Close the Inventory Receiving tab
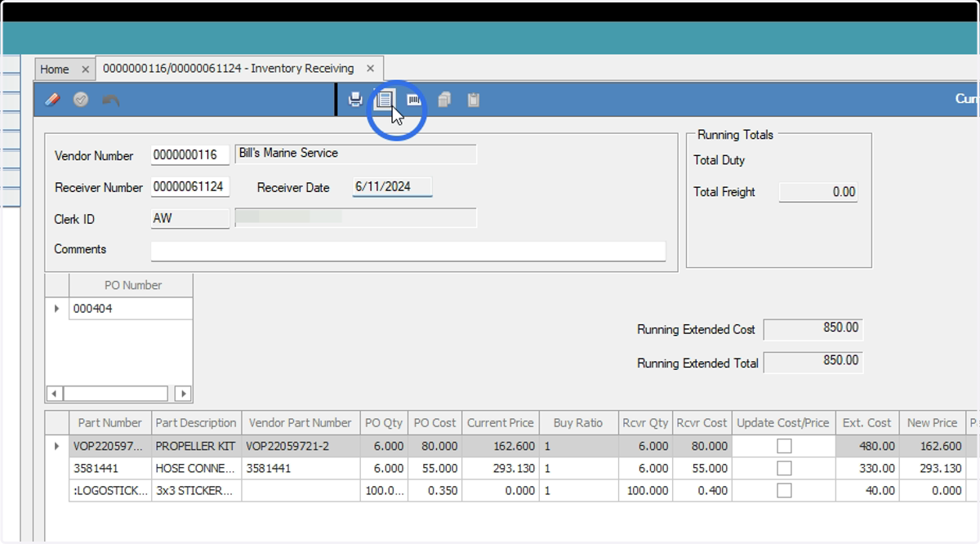The height and width of the screenshot is (544, 980). pyautogui.click(x=370, y=69)
